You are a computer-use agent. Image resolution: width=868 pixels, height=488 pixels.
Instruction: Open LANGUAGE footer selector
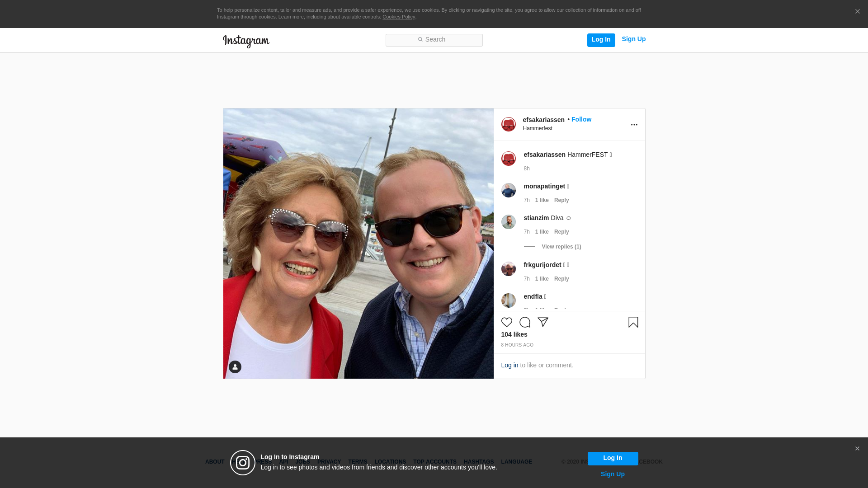516,462
